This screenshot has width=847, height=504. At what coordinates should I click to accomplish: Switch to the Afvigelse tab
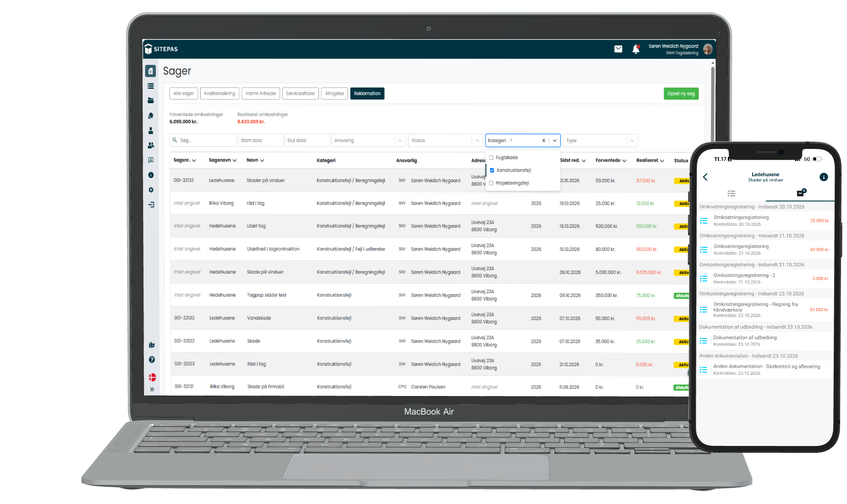click(x=334, y=93)
